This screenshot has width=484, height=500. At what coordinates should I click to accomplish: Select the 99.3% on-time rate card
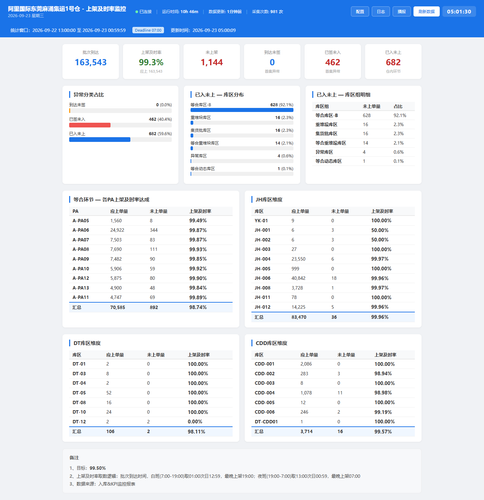pyautogui.click(x=151, y=62)
